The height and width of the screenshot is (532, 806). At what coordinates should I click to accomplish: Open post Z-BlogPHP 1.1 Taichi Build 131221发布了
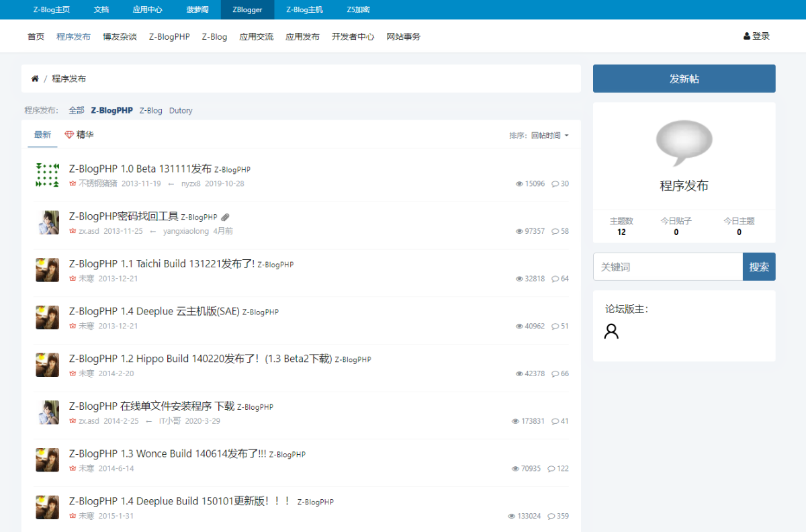click(x=162, y=264)
